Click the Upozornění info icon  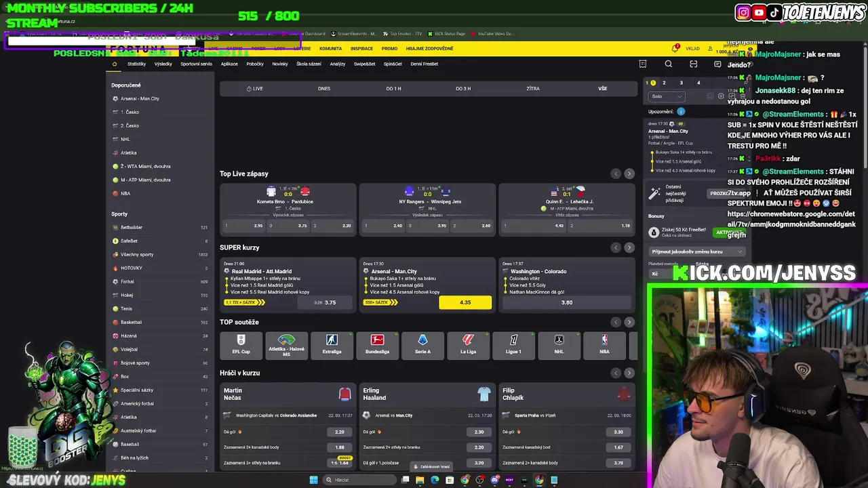tap(681, 111)
